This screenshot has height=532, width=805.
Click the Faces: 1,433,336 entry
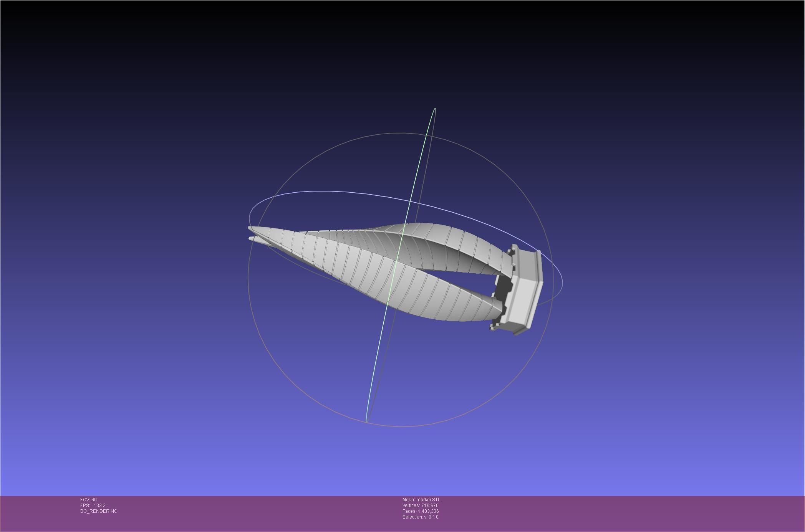[x=421, y=511]
